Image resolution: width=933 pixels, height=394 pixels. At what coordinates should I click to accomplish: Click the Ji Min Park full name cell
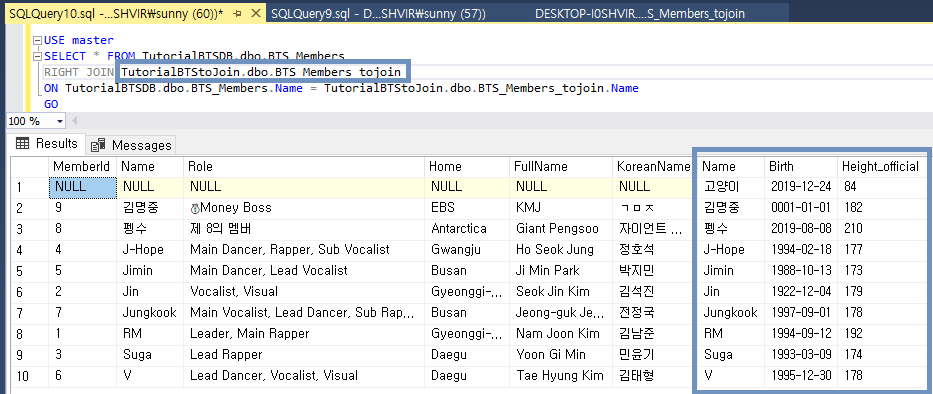[x=561, y=271]
